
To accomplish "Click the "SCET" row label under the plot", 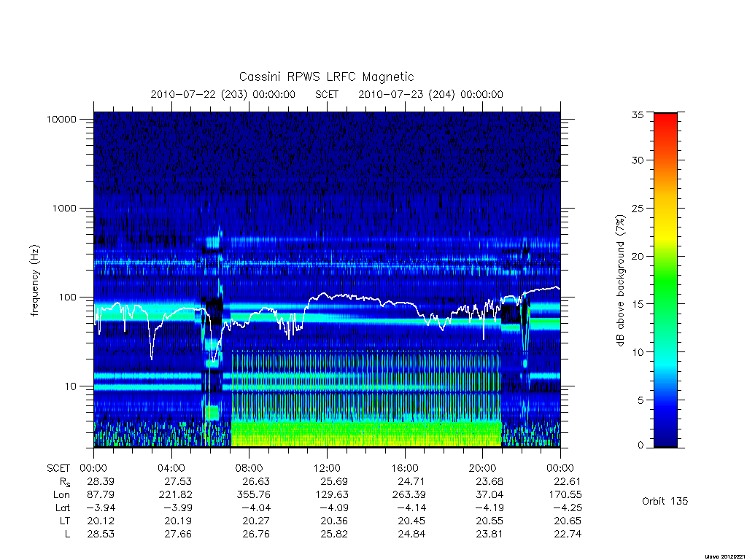I will tap(58, 468).
